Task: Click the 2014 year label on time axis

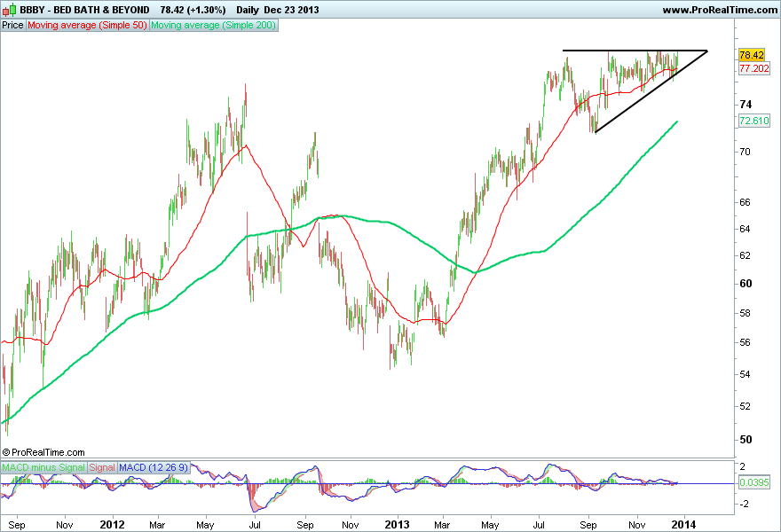Action: click(x=684, y=525)
